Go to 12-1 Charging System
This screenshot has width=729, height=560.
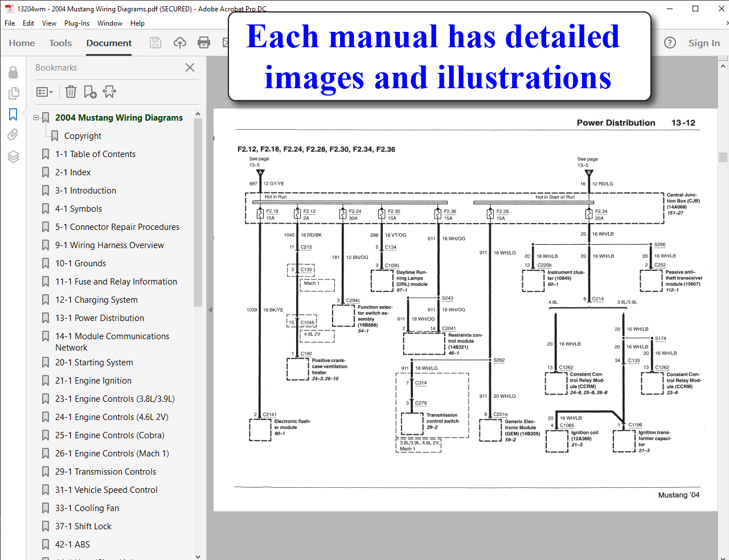pyautogui.click(x=96, y=300)
